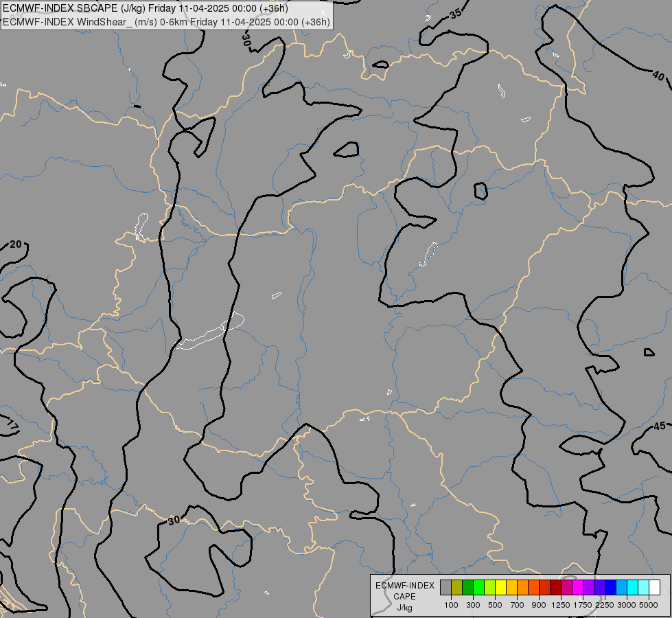Pick the pale cyan swatch left of 5000
This screenshot has height=618, width=672.
(x=644, y=588)
